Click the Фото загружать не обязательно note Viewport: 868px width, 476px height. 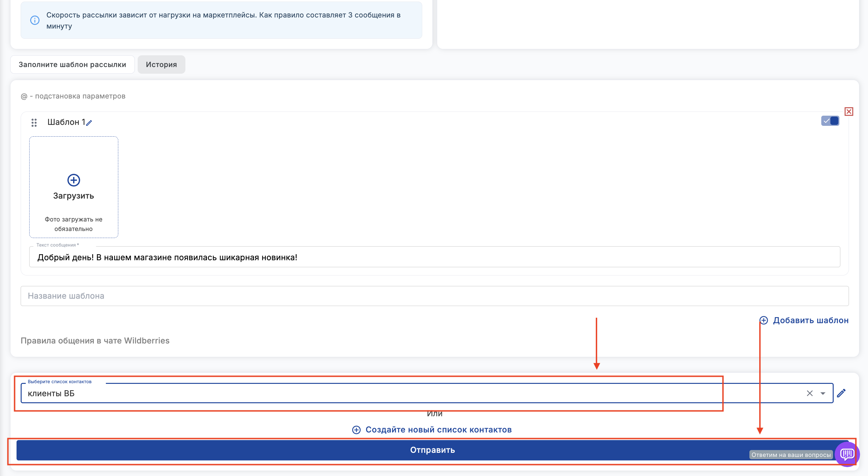[x=73, y=224]
